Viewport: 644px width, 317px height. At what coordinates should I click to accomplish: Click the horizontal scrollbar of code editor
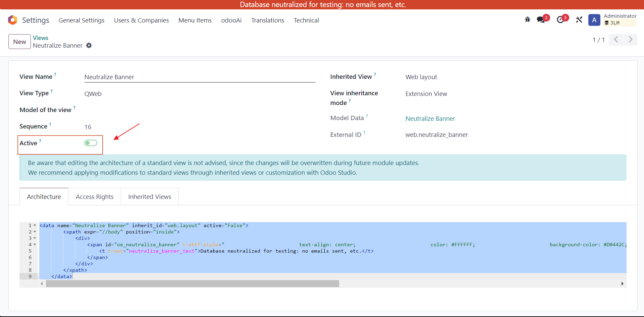point(193,284)
